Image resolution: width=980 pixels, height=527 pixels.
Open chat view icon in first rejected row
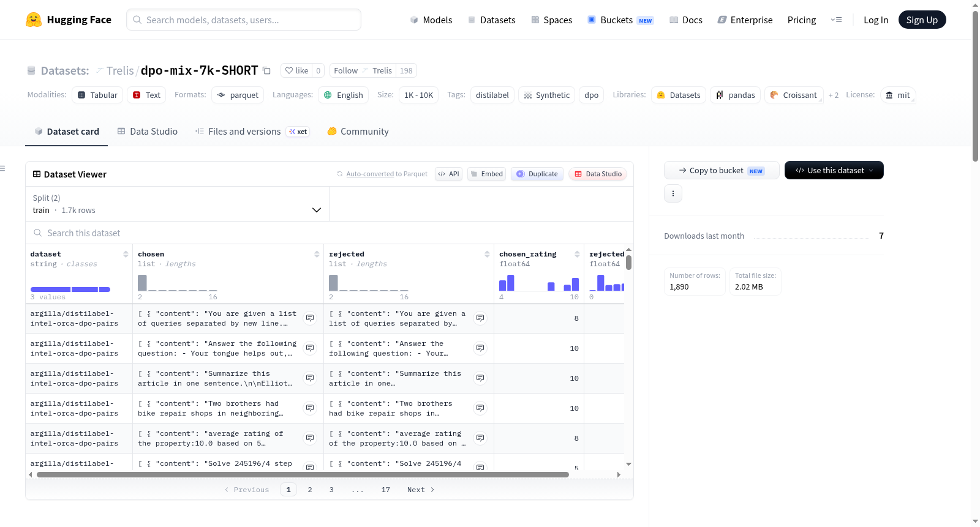tap(480, 318)
